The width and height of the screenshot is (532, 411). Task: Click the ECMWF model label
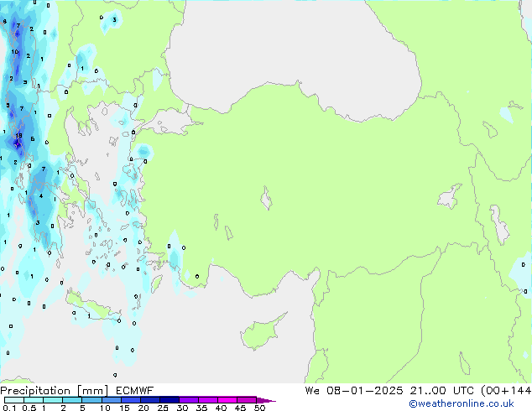click(135, 391)
